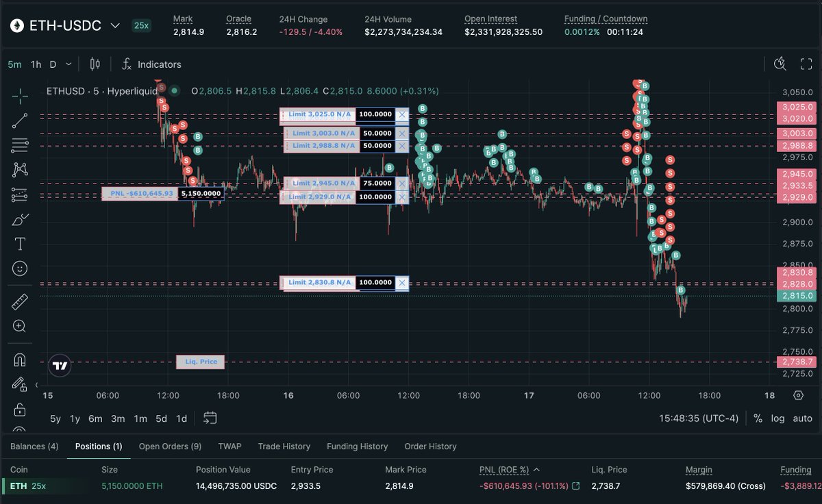Select the ruler measure tool
The width and height of the screenshot is (822, 504).
20,301
